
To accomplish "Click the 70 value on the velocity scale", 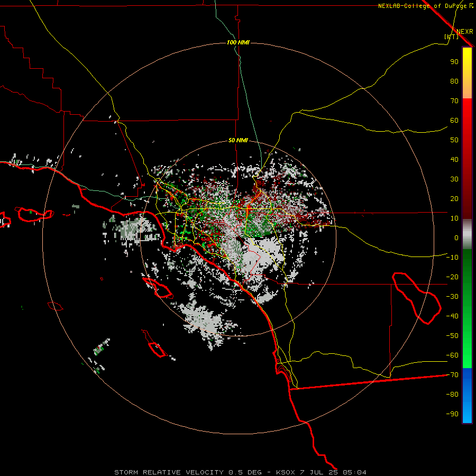I will 454,101.
